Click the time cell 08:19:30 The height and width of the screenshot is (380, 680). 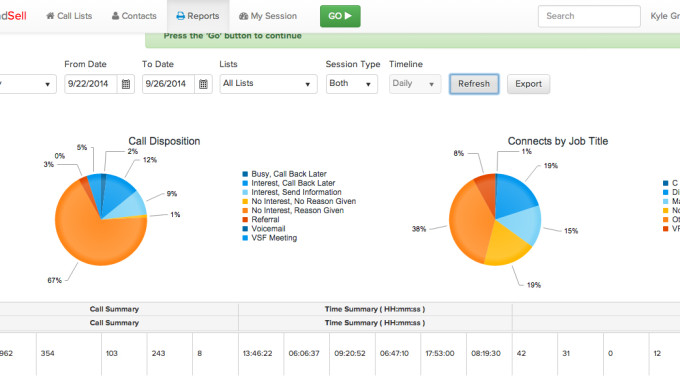click(x=489, y=354)
